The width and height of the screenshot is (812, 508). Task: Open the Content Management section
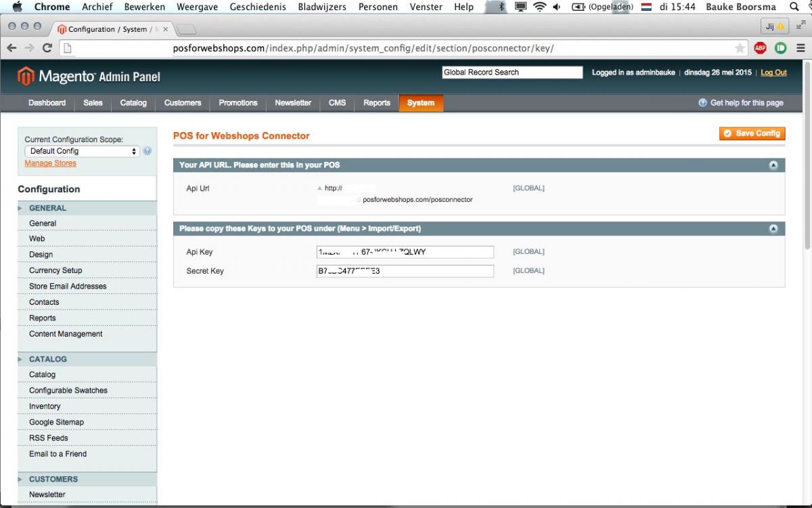coord(66,334)
